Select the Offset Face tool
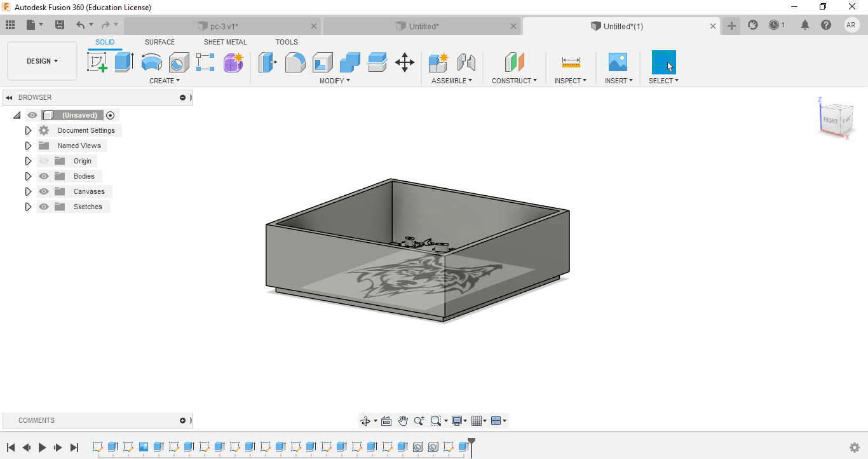Screen dimensions: 868x459 click(377, 62)
